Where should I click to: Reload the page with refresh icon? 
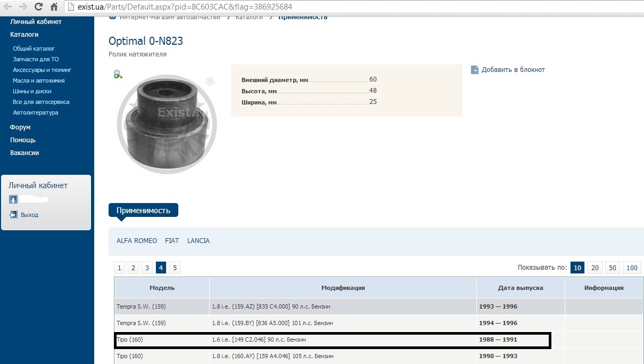[38, 7]
